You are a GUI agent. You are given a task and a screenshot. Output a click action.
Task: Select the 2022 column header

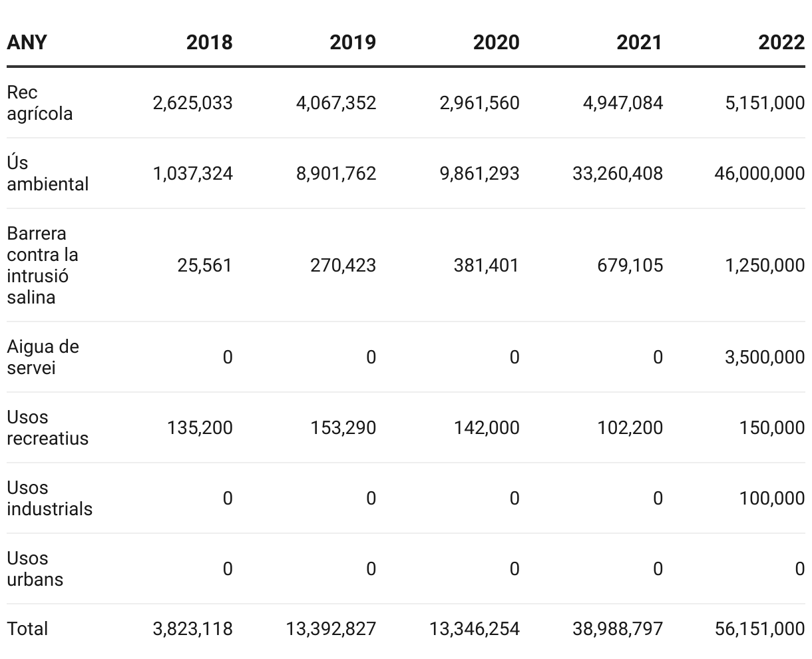pyautogui.click(x=781, y=42)
